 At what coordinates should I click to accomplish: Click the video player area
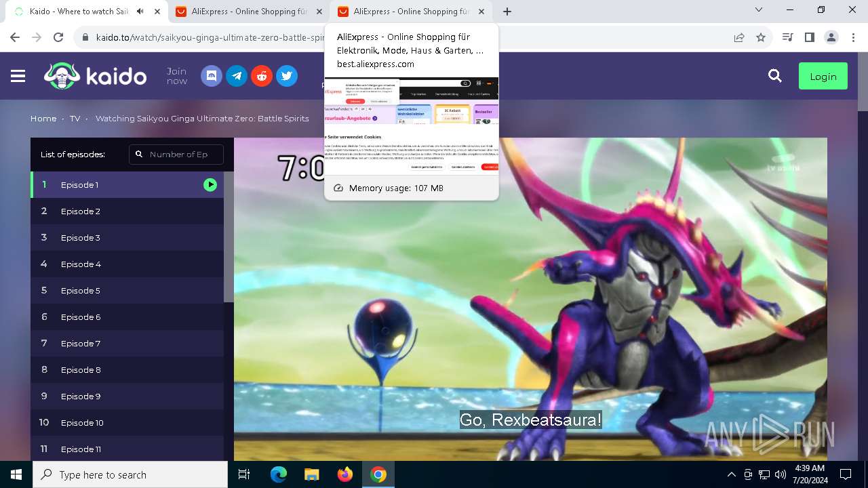pos(530,299)
